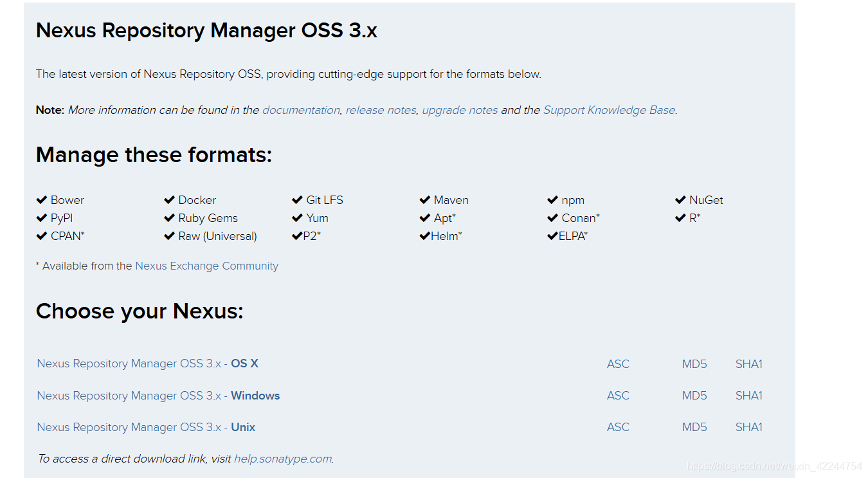Open ASC signature for OS X download
The height and width of the screenshot is (478, 868).
click(618, 364)
